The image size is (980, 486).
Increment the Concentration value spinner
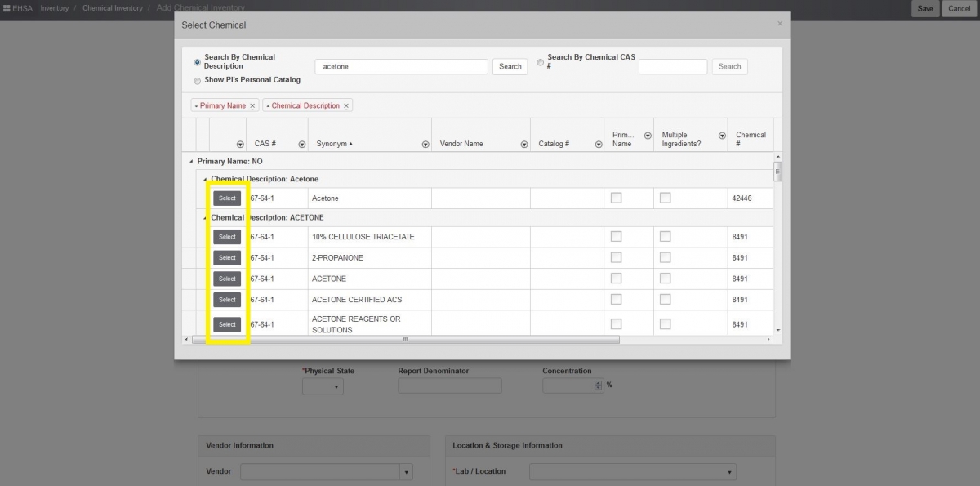(x=597, y=382)
